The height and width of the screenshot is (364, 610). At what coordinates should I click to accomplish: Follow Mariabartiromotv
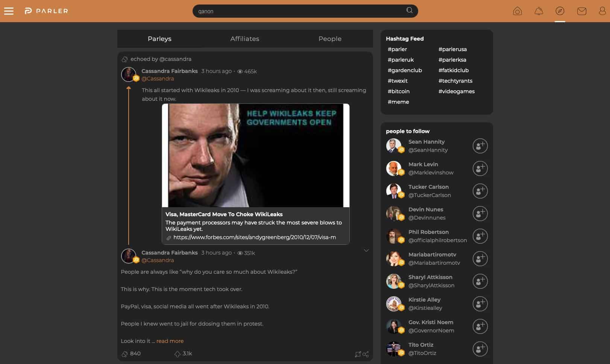[x=480, y=259]
